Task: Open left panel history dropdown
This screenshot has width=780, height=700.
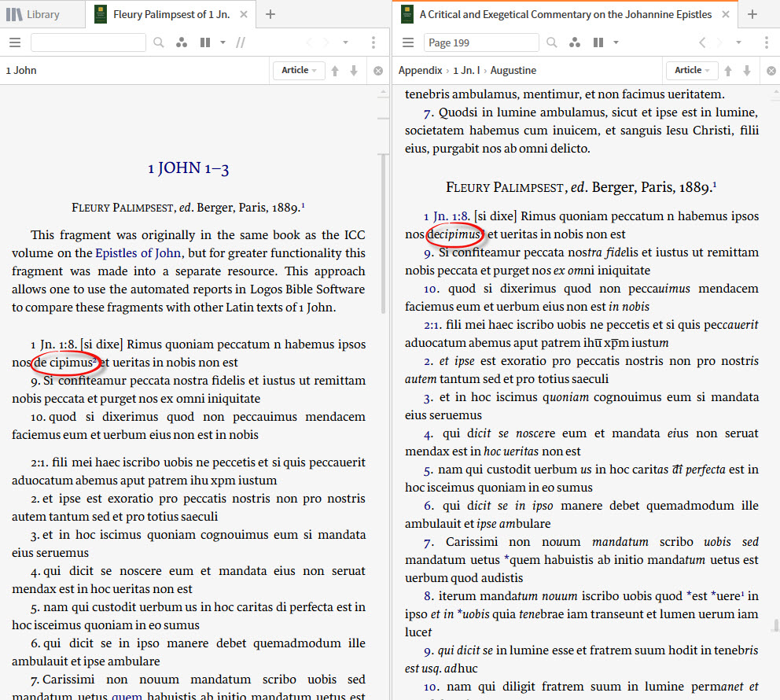Action: pyautogui.click(x=345, y=42)
